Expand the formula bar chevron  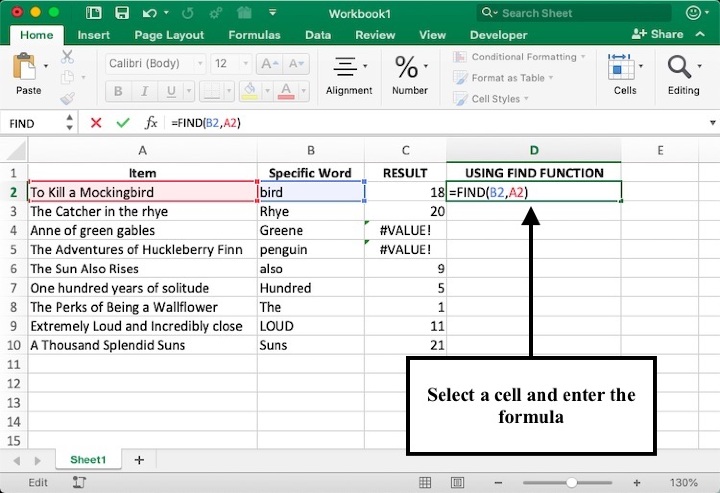pyautogui.click(x=712, y=123)
